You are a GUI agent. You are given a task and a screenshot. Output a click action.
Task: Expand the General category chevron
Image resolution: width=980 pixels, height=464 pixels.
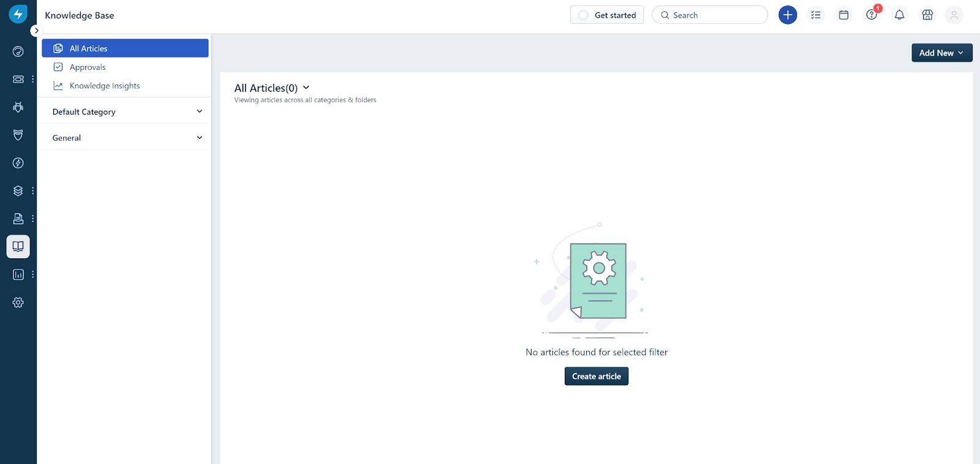point(199,138)
